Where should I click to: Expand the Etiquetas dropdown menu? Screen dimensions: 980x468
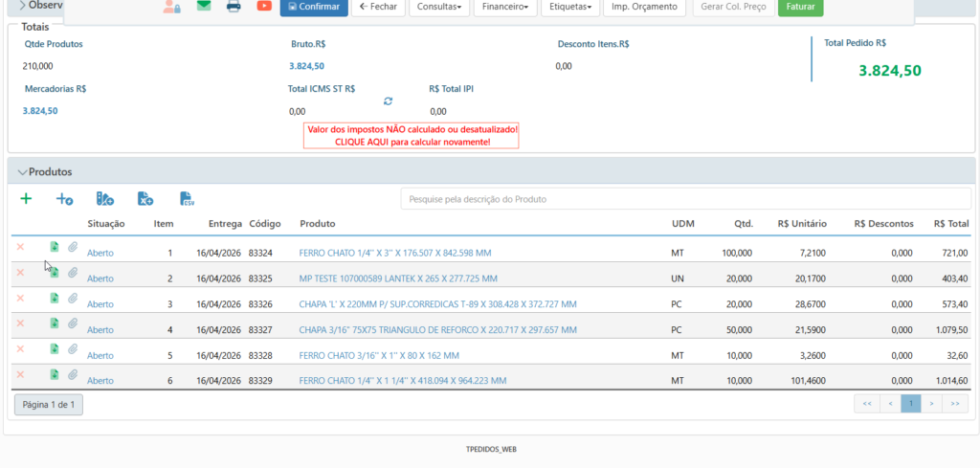[568, 8]
